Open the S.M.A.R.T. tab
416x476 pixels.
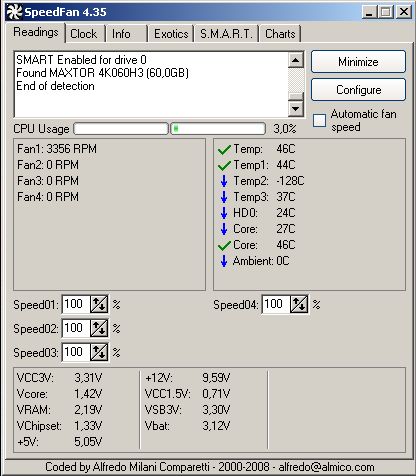tap(227, 34)
